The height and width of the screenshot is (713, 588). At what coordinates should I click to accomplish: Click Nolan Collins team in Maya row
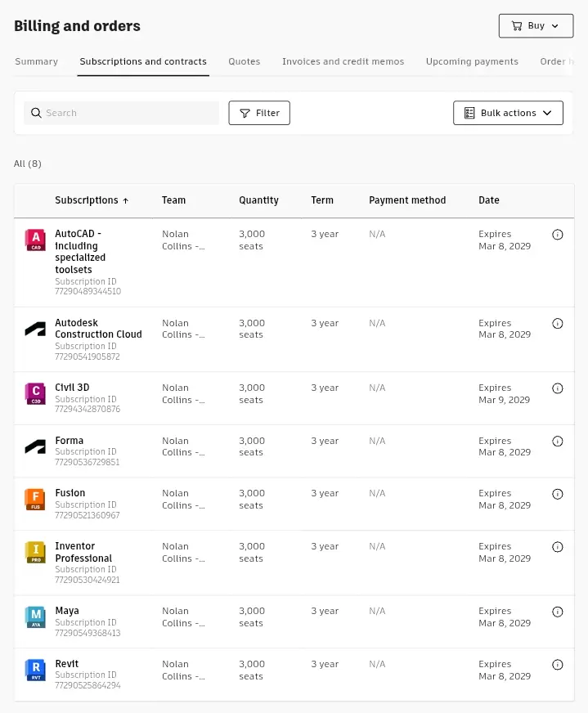click(x=183, y=617)
